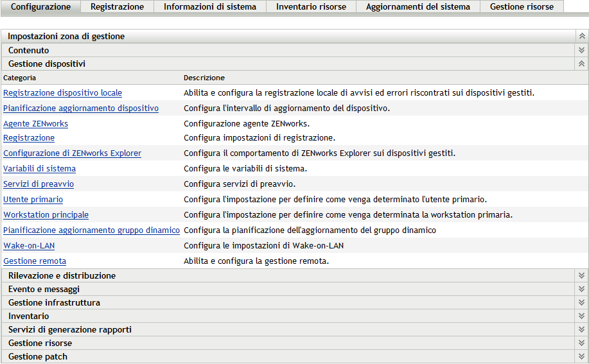The height and width of the screenshot is (364, 589).
Task: Expand the Rilevazione e distribuzione chevron
Action: tap(581, 275)
